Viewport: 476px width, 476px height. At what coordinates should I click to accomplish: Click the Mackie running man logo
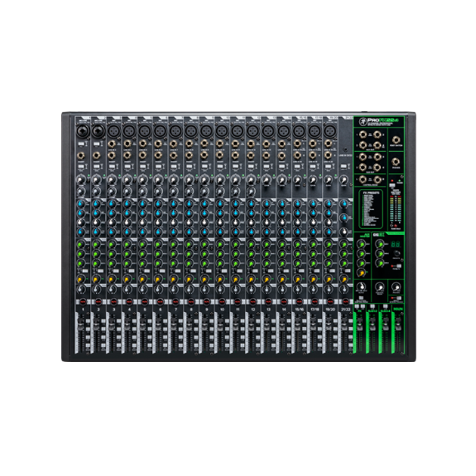[x=363, y=122]
